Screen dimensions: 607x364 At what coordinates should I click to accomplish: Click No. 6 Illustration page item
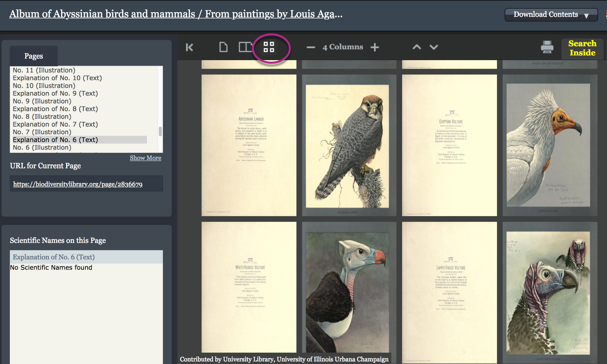[x=42, y=147]
